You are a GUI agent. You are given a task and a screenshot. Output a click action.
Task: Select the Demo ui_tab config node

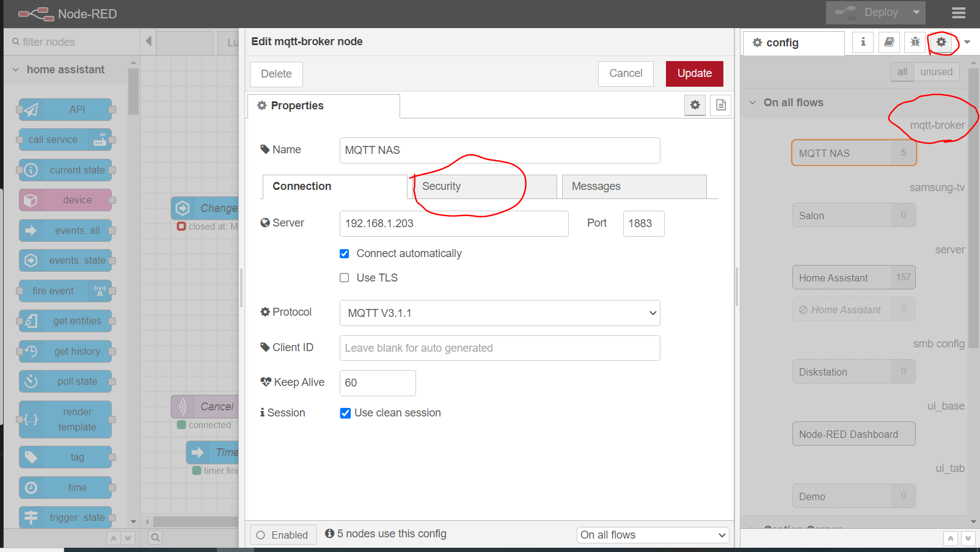coord(854,496)
